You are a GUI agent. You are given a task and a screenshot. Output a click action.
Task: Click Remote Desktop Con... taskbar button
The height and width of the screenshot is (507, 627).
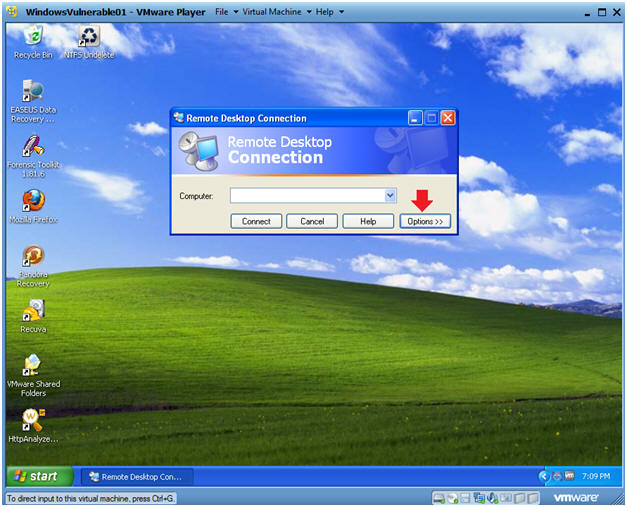pos(137,477)
